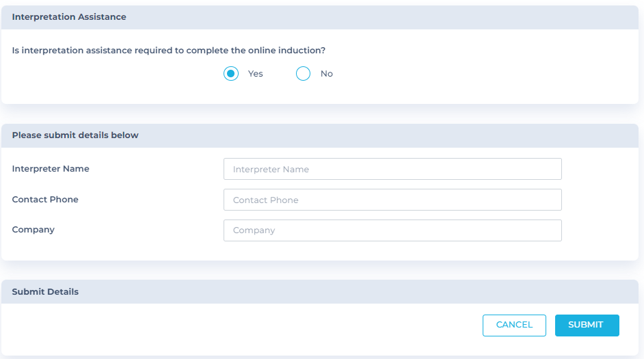
Task: Focus the Company input field
Action: (392, 230)
